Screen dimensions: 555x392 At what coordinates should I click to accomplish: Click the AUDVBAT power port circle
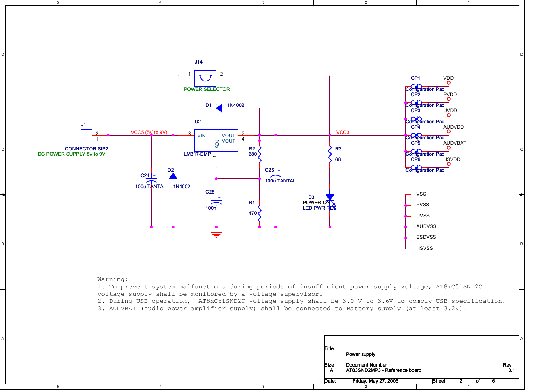point(449,148)
